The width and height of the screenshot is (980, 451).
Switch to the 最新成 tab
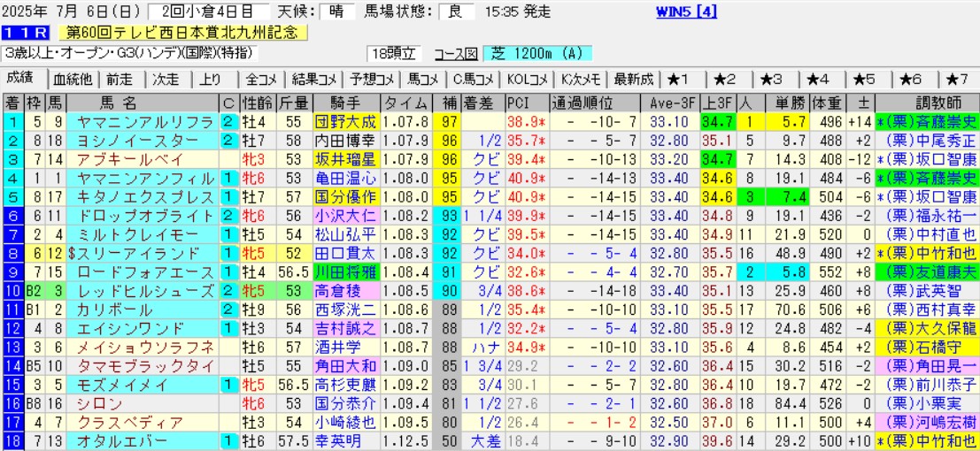click(633, 78)
